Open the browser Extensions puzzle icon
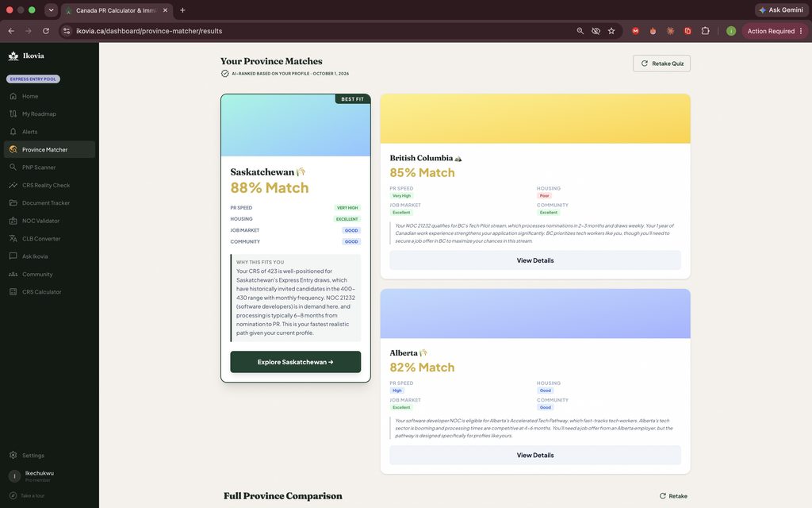Screen dimensions: 812x508 pyautogui.click(x=705, y=31)
